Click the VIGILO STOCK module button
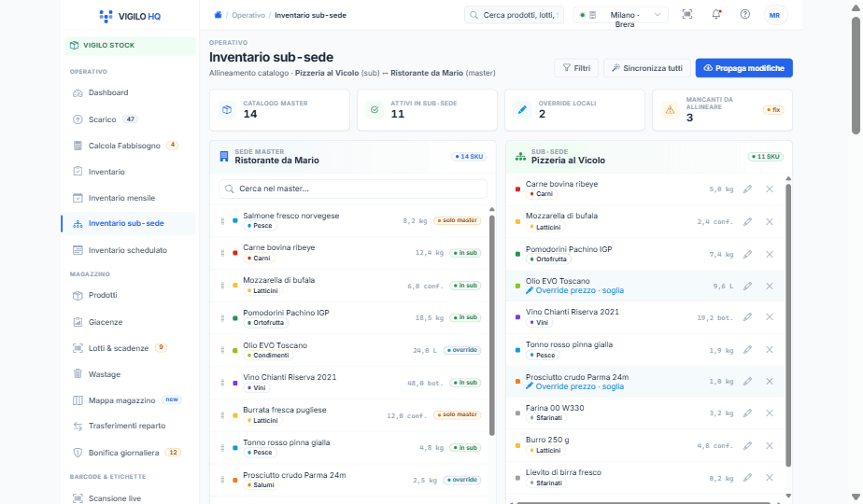Viewport: 863px width, 504px height. tap(130, 46)
